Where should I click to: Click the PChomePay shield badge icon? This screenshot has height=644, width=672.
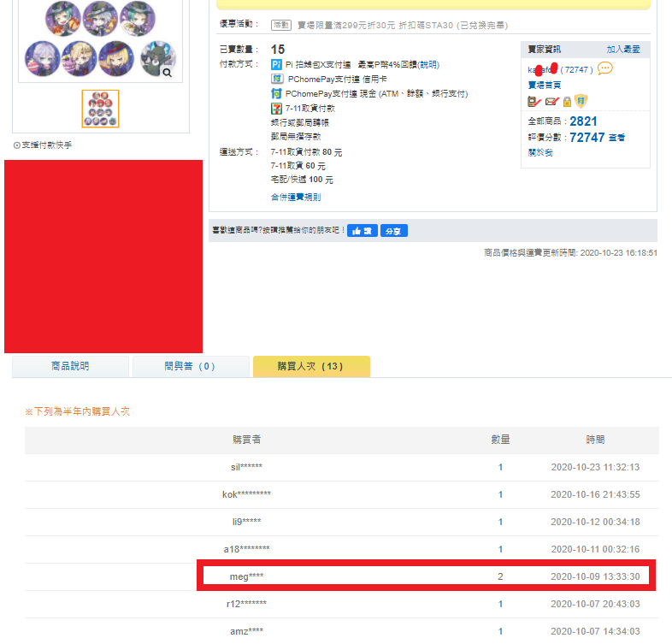point(581,101)
